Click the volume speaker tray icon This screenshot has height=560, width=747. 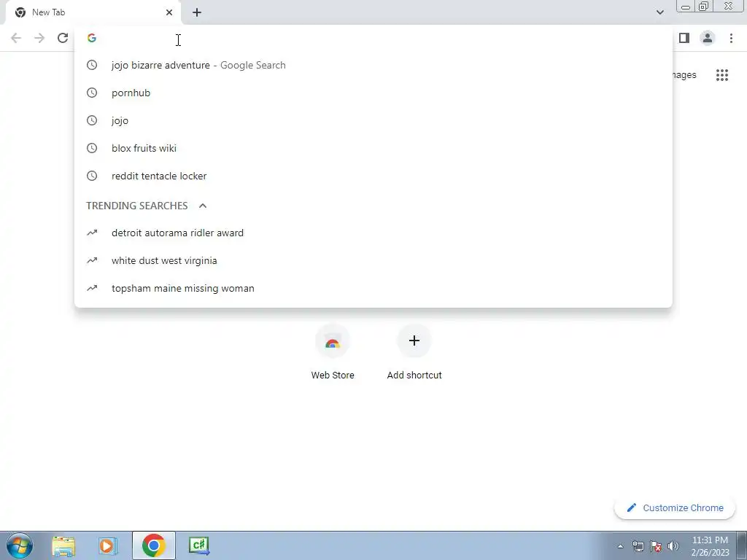click(673, 546)
